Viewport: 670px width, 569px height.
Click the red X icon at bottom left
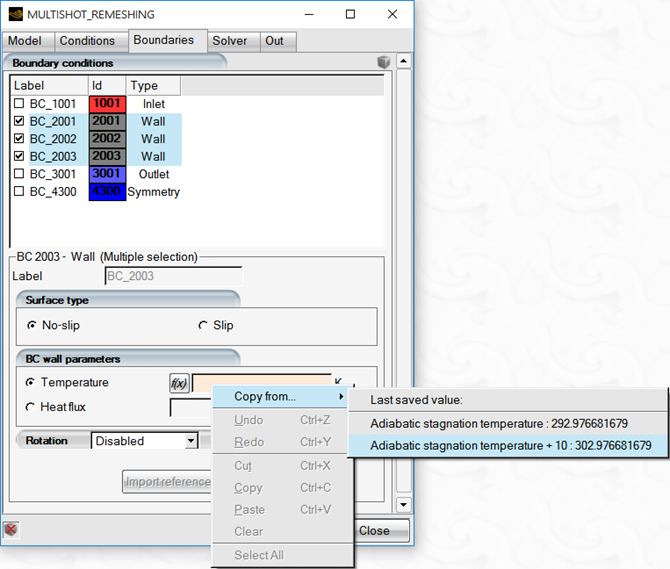[13, 529]
